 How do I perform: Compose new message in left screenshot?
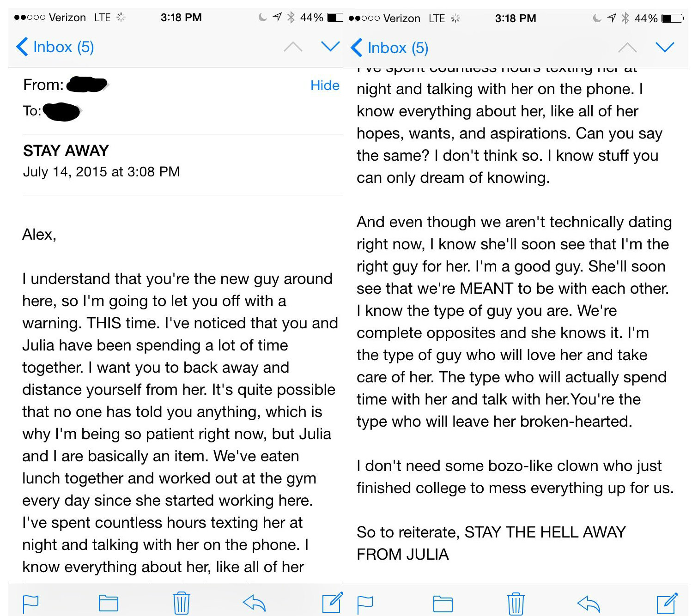tap(332, 603)
